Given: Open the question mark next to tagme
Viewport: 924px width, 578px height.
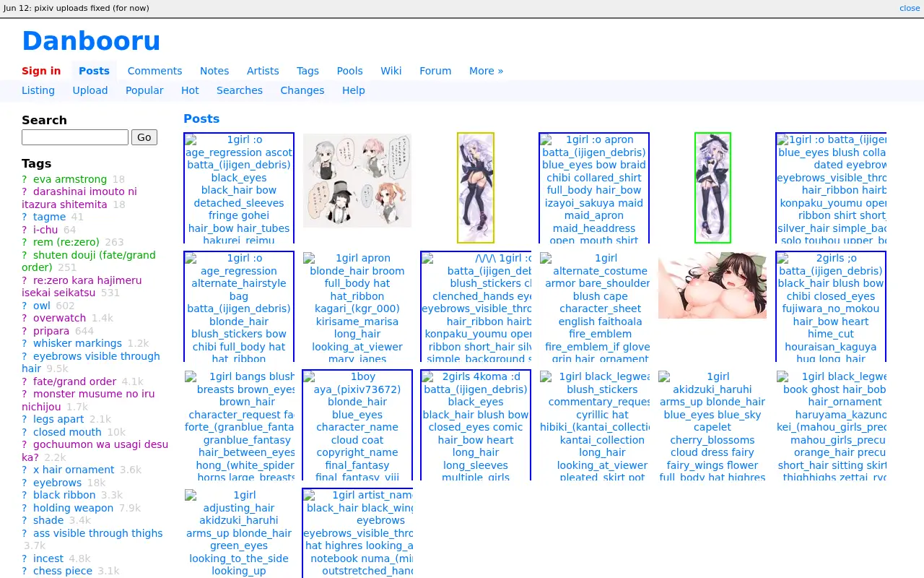Looking at the screenshot, I should pyautogui.click(x=25, y=217).
